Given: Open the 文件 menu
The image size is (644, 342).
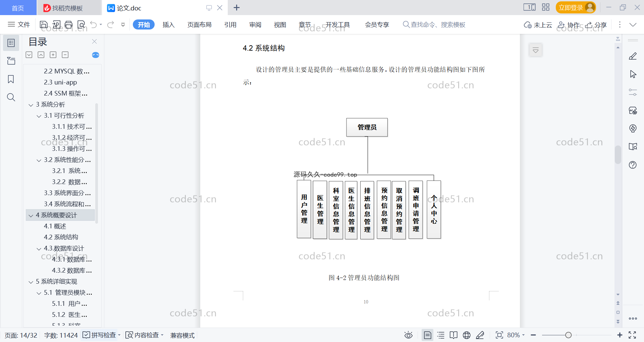Looking at the screenshot, I should tap(19, 24).
